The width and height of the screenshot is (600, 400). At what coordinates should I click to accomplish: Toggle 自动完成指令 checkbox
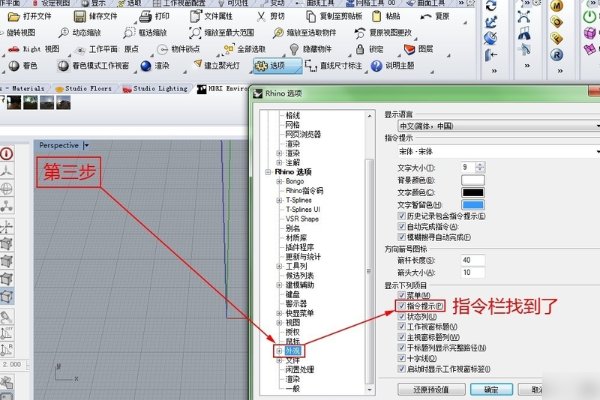[401, 227]
